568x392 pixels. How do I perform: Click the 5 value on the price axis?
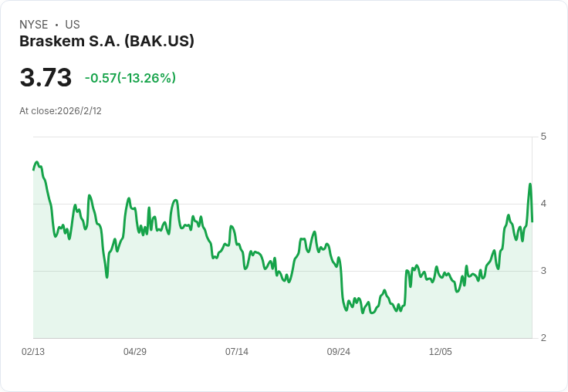(543, 137)
